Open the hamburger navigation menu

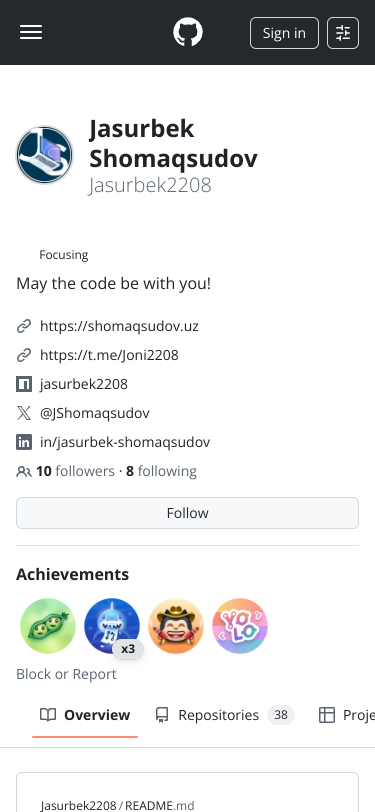[31, 33]
